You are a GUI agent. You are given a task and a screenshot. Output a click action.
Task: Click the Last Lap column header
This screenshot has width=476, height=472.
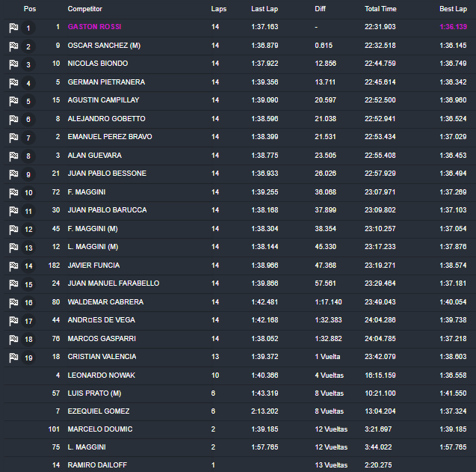coord(265,9)
